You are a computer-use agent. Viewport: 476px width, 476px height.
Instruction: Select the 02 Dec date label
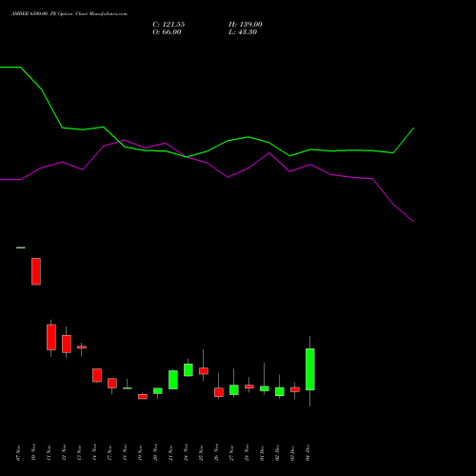277,453
